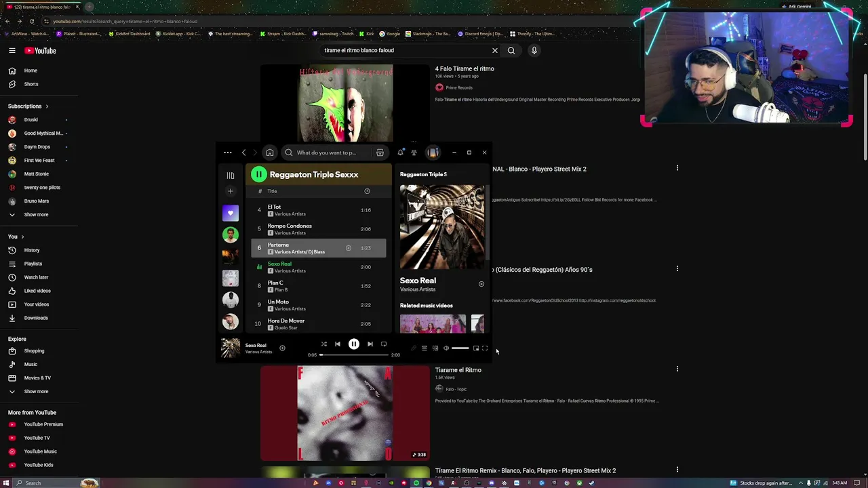This screenshot has width=868, height=488.
Task: Add current song via bottom bar plus icon
Action: 282,348
